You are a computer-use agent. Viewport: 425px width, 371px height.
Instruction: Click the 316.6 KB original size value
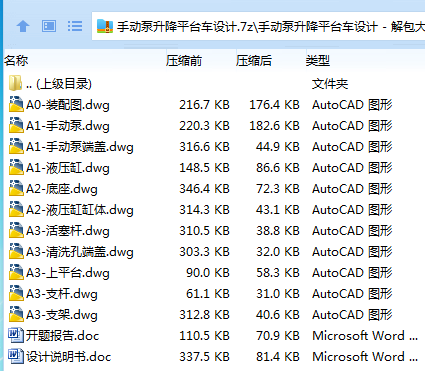click(204, 147)
